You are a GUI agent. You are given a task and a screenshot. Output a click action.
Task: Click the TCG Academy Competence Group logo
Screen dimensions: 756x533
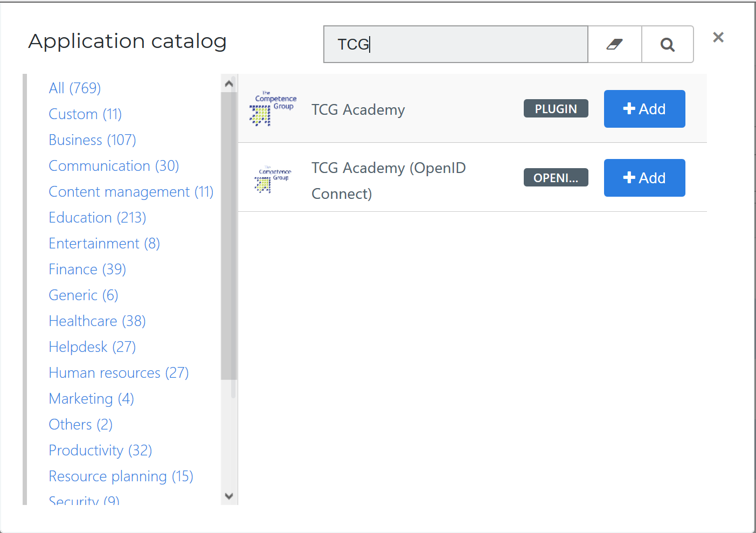[273, 108]
